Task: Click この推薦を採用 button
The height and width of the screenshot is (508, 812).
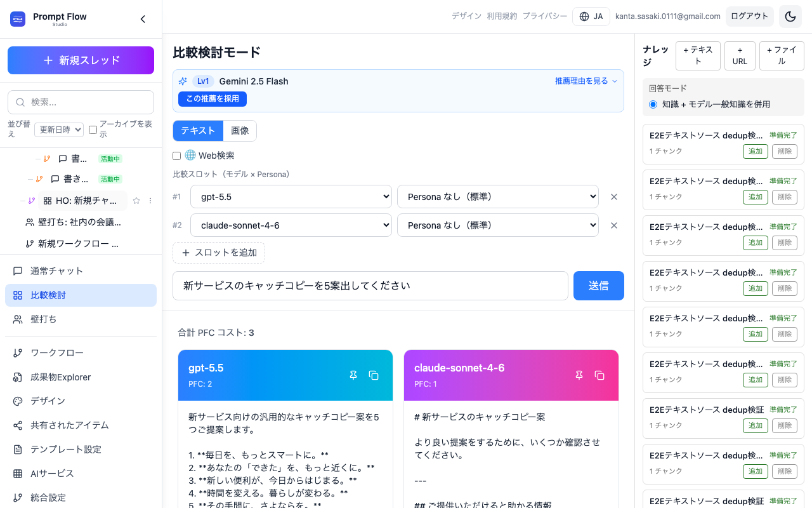Action: point(213,99)
